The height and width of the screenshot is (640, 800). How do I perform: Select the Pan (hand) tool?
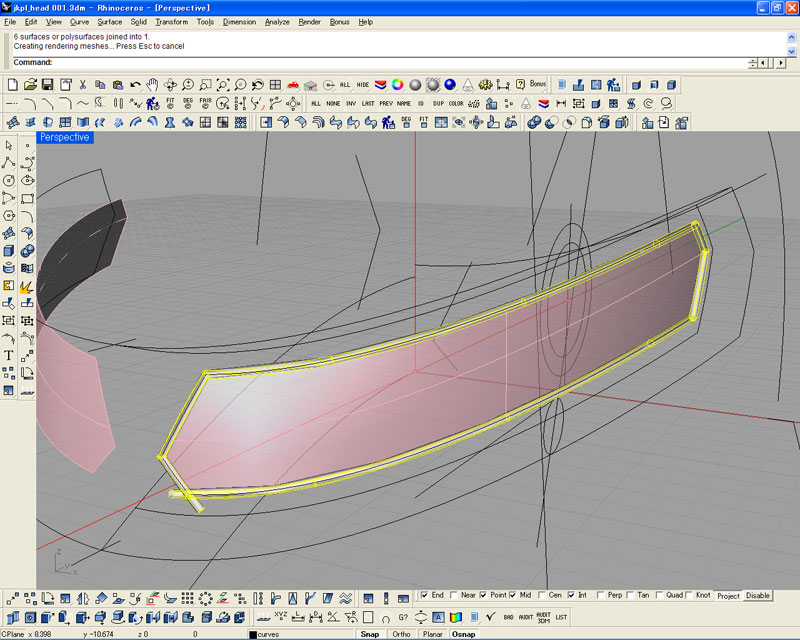[152, 85]
